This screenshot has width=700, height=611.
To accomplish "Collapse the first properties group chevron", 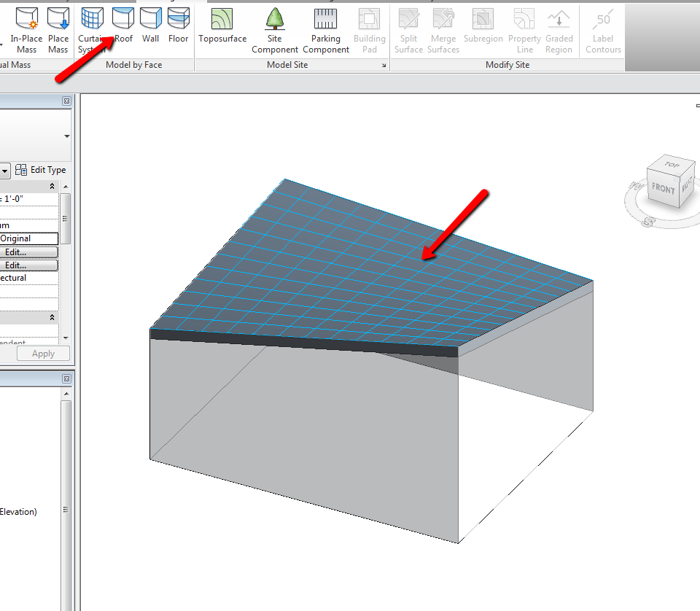I will (52, 187).
